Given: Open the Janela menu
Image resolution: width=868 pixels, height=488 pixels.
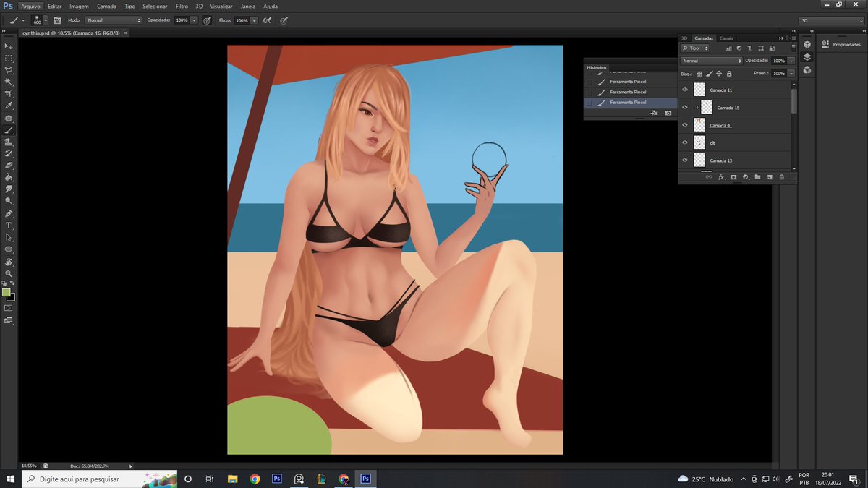Looking at the screenshot, I should tap(248, 6).
